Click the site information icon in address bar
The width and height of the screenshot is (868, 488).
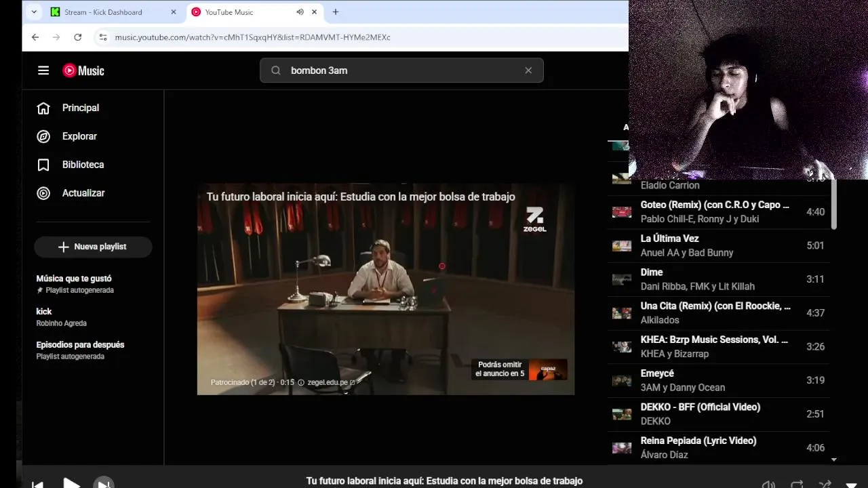pos(102,37)
